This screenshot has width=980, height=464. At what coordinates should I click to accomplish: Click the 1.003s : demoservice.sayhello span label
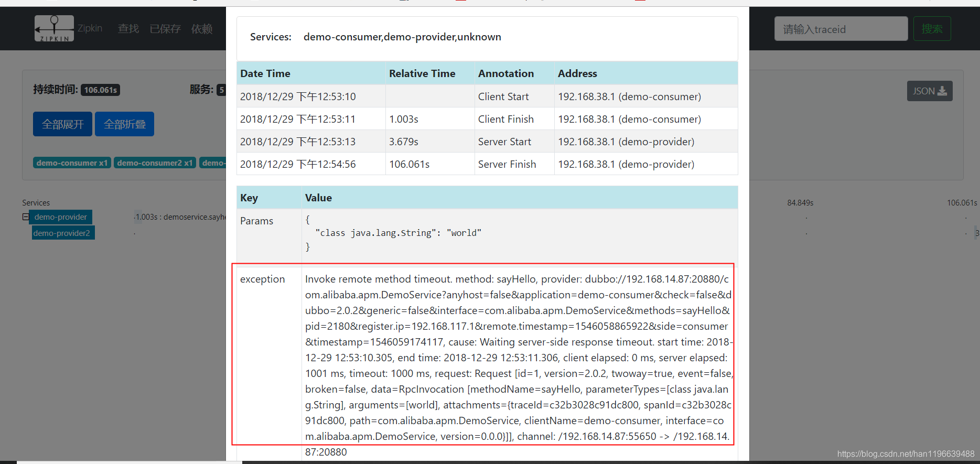tap(180, 217)
